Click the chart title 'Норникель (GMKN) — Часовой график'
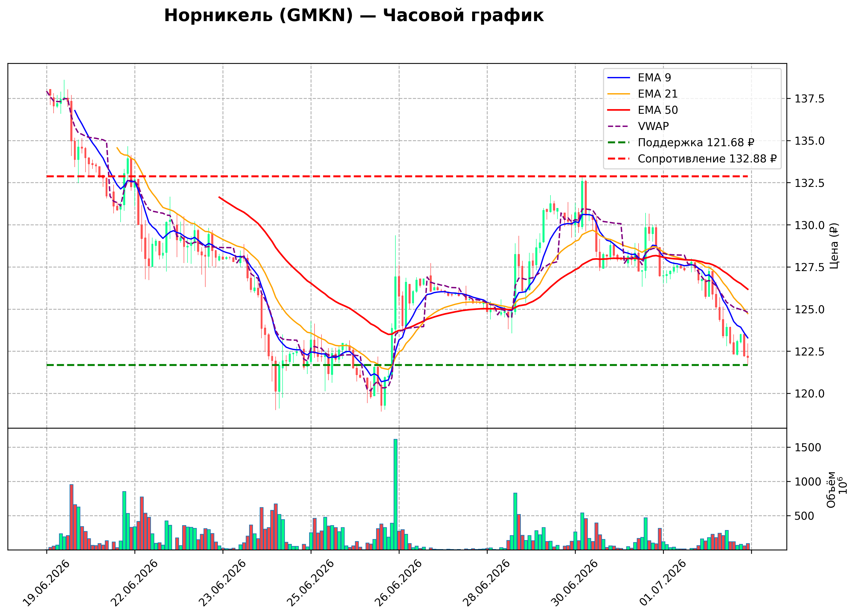This screenshot has height=616, width=857. point(354,16)
